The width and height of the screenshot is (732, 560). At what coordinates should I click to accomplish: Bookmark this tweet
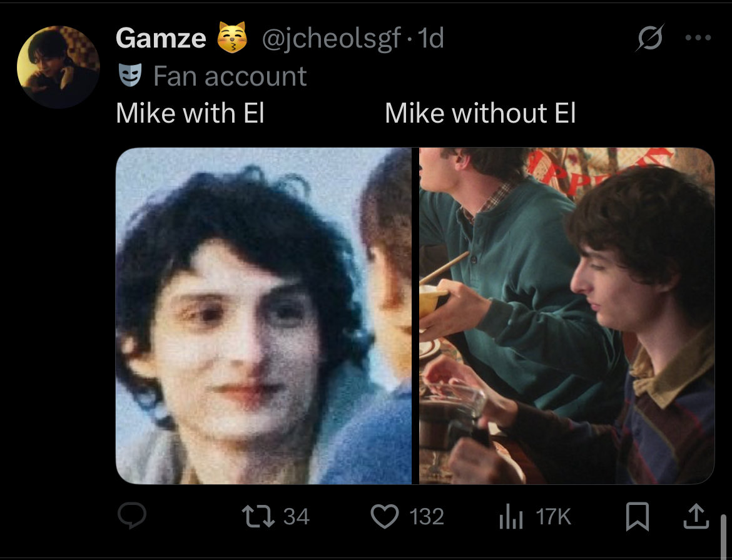point(638,516)
